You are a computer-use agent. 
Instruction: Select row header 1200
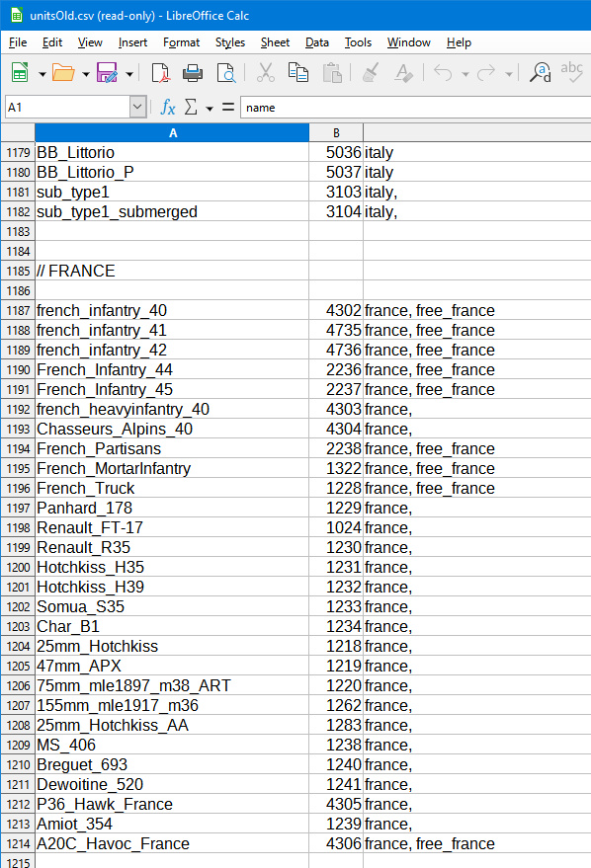pos(18,568)
